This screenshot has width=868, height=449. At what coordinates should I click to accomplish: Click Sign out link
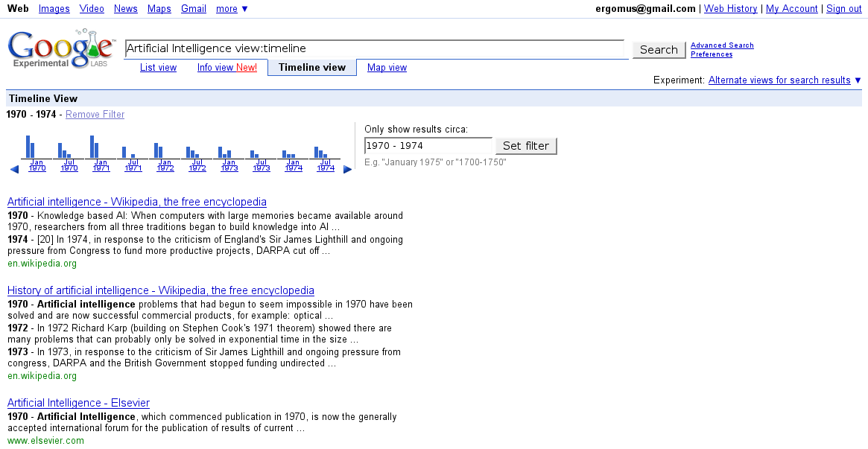(844, 9)
